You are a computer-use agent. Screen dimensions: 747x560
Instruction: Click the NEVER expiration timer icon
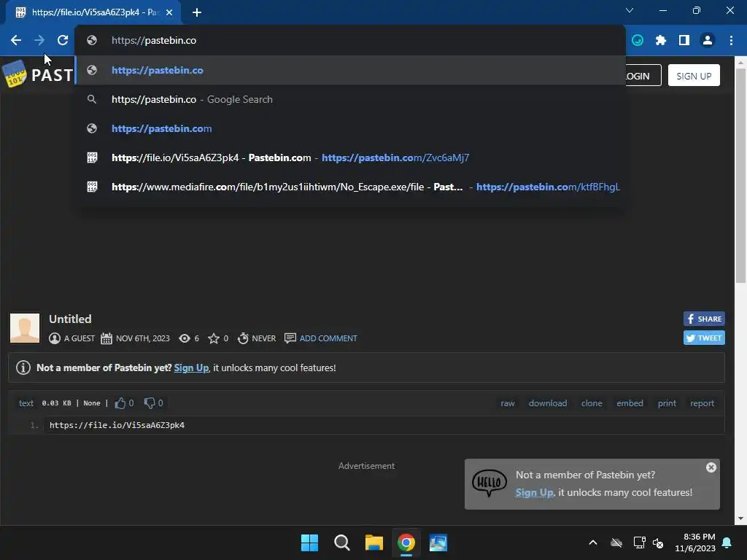pos(243,338)
